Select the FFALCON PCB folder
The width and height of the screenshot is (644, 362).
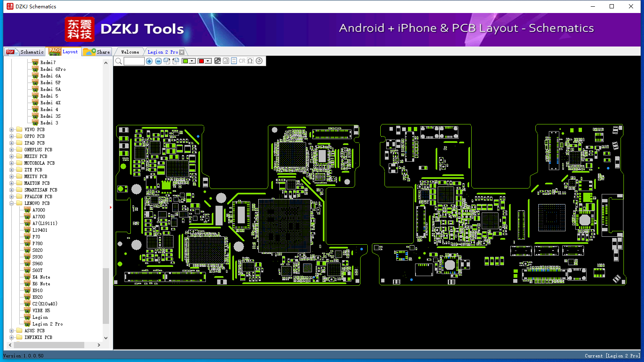[38, 197]
